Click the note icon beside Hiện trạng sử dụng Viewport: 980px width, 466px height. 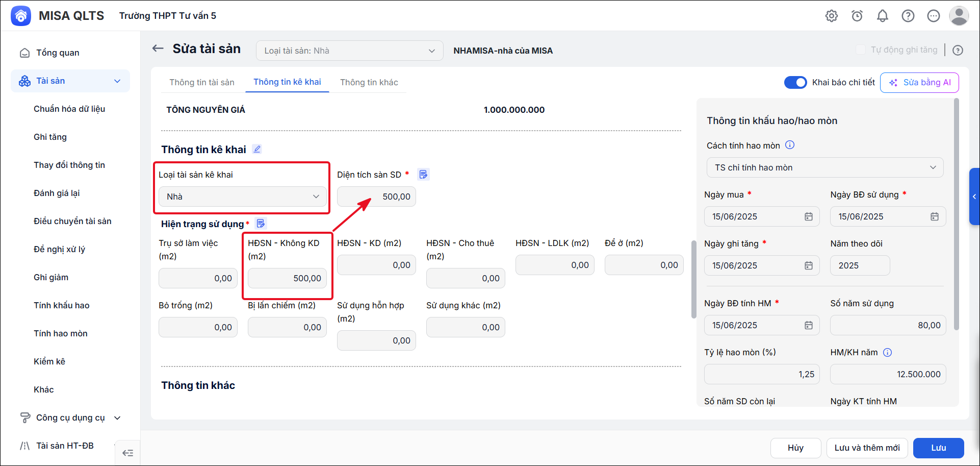[261, 224]
